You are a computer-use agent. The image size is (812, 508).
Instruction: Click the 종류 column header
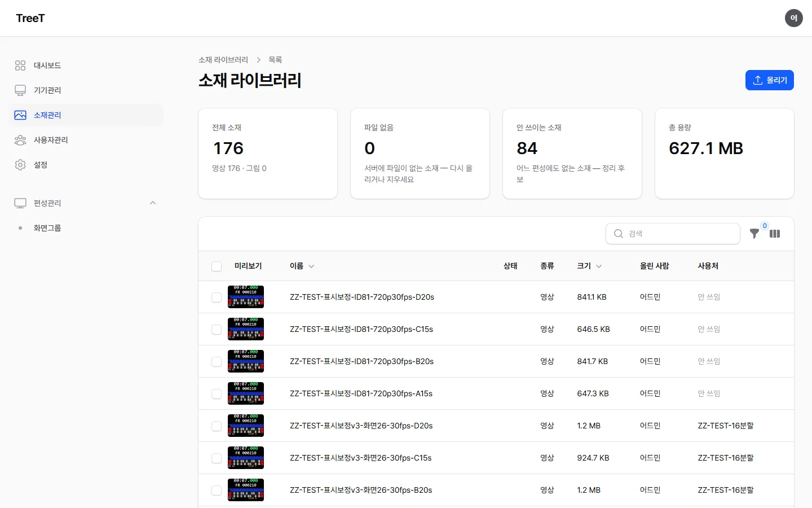pyautogui.click(x=547, y=266)
